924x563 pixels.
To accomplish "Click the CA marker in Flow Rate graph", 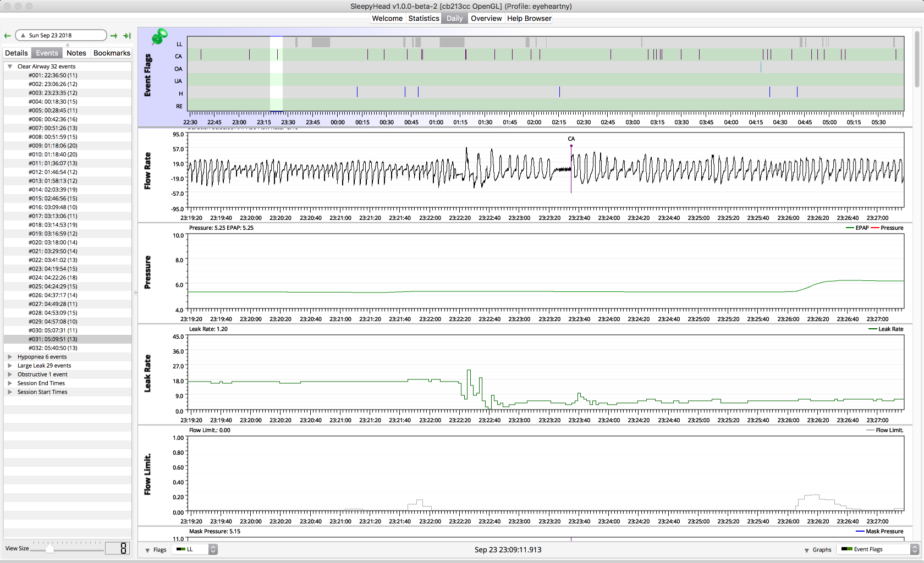I will pos(571,146).
